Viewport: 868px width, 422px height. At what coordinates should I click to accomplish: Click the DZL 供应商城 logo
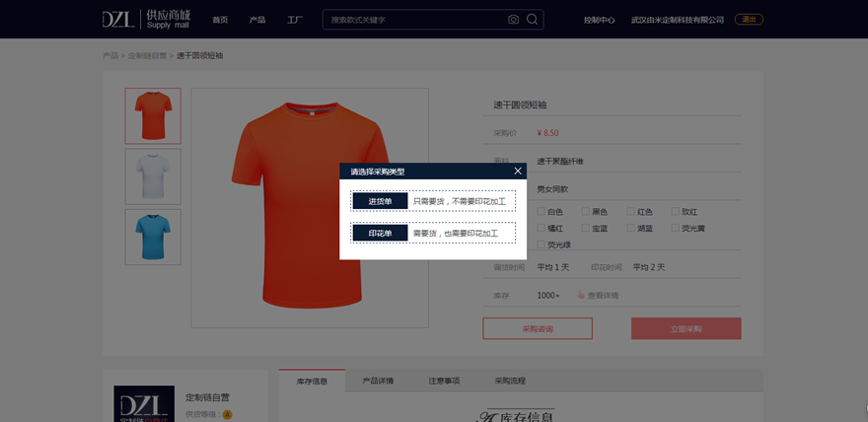(x=147, y=19)
